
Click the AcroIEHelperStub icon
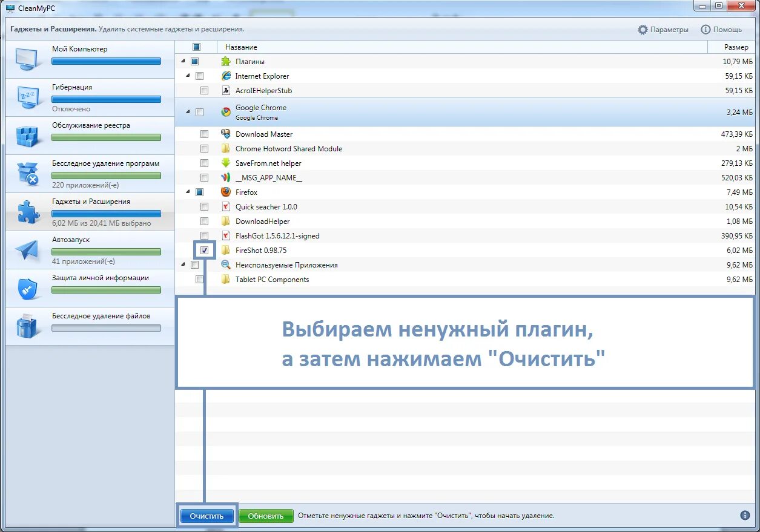(x=226, y=90)
